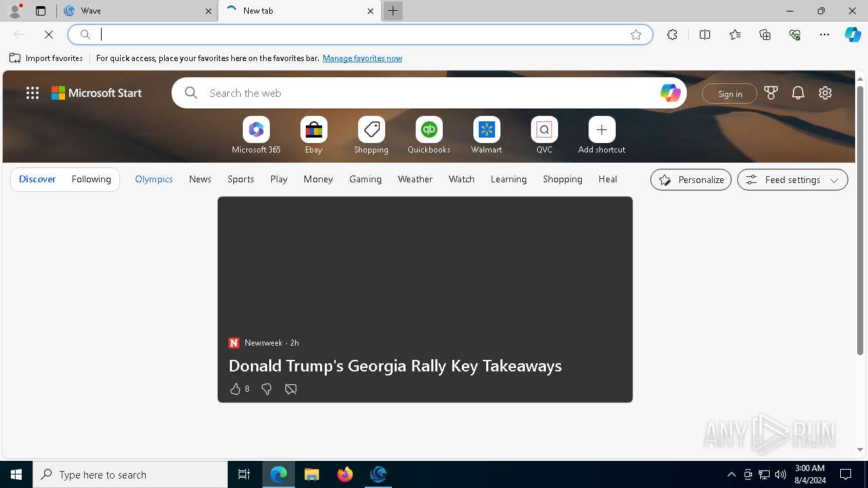Open the browser profile icon
Image resolution: width=868 pixels, height=488 pixels.
click(15, 11)
